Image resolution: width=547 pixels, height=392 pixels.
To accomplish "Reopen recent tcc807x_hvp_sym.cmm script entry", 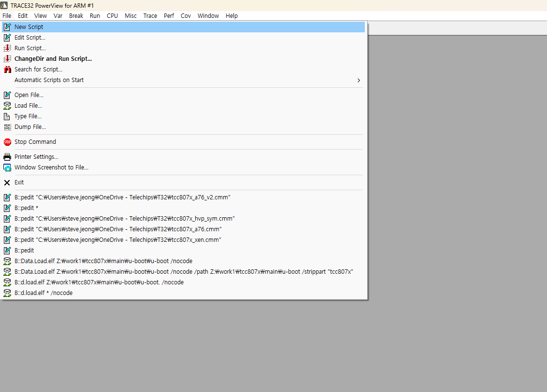I will pos(124,219).
